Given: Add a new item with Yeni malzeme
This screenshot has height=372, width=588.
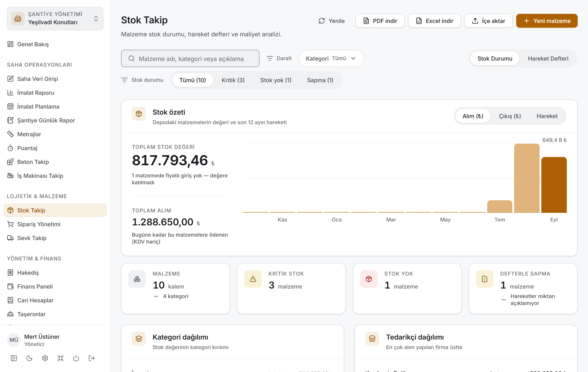Looking at the screenshot, I should click(x=547, y=21).
